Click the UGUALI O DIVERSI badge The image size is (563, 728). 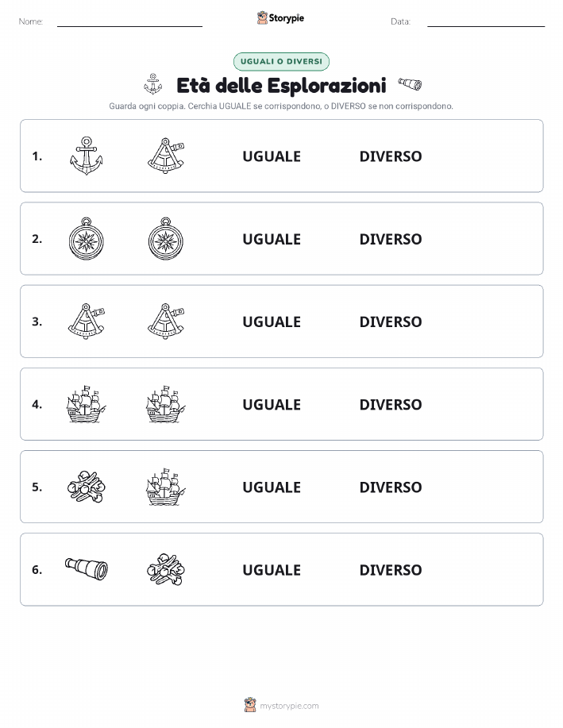tap(281, 61)
